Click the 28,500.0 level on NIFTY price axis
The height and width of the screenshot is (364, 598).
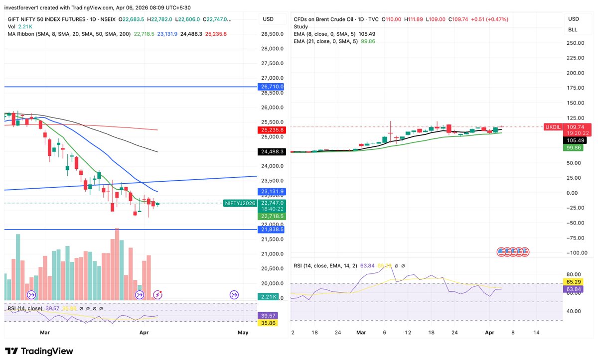[x=273, y=34]
